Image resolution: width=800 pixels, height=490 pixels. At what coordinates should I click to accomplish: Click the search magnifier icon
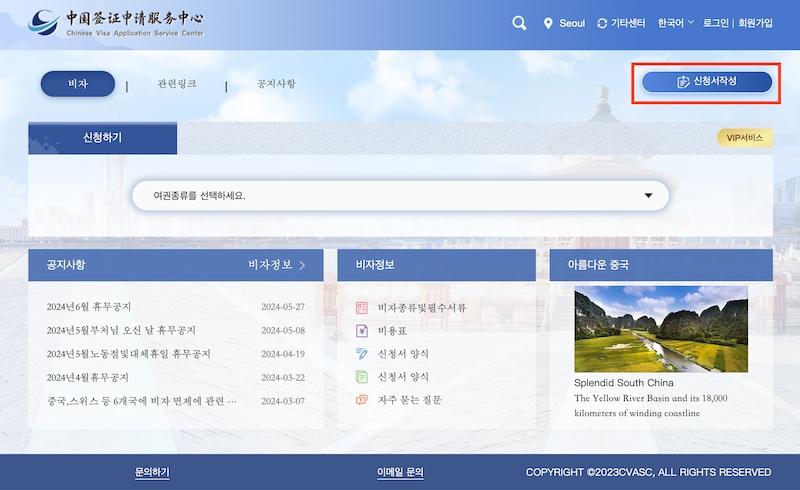pyautogui.click(x=519, y=23)
